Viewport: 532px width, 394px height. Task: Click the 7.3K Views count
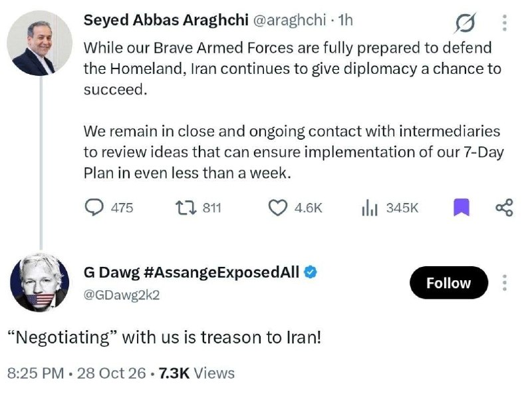196,373
